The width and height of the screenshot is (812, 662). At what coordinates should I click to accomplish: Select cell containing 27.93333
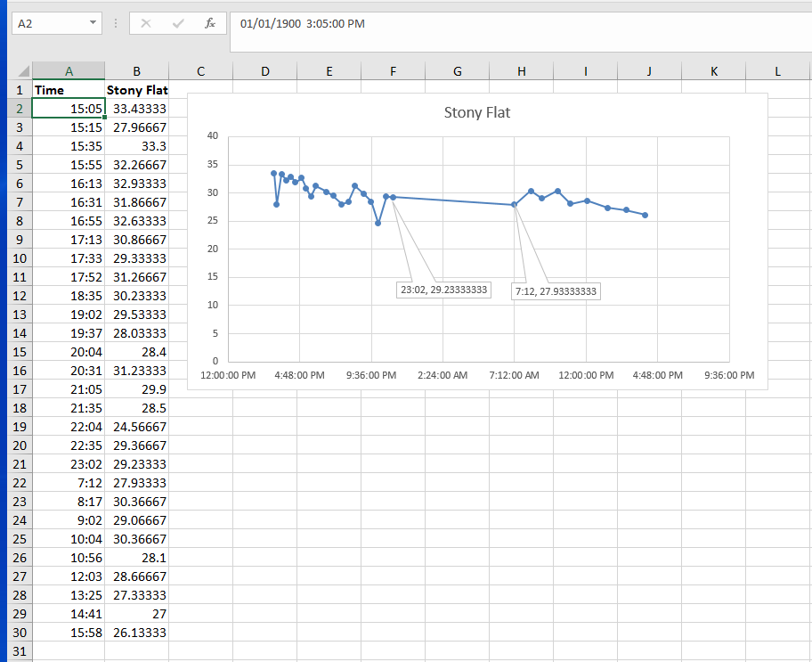coord(137,483)
